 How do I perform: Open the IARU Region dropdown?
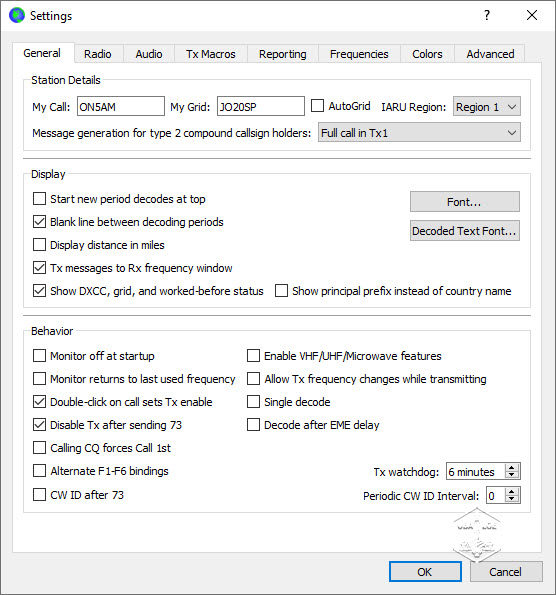tap(487, 107)
